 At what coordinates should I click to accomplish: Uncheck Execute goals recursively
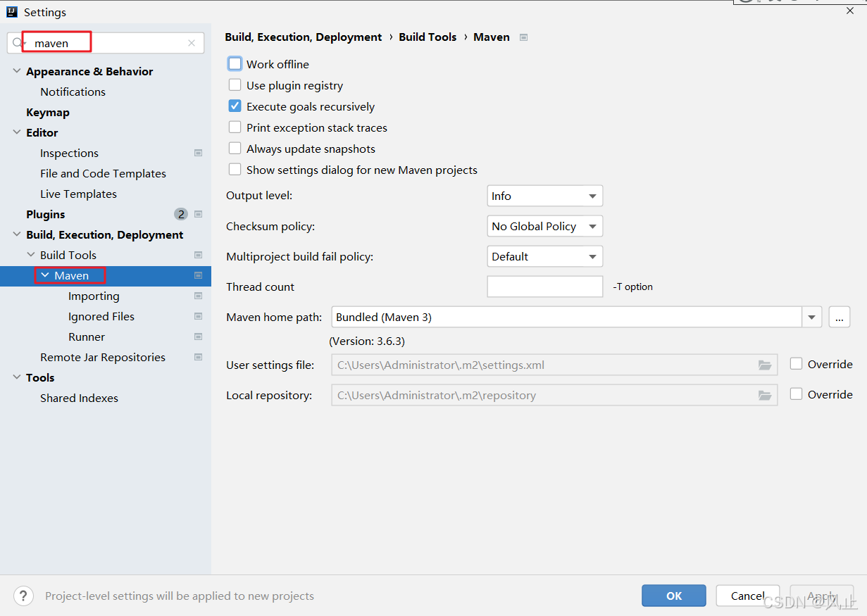click(x=235, y=106)
